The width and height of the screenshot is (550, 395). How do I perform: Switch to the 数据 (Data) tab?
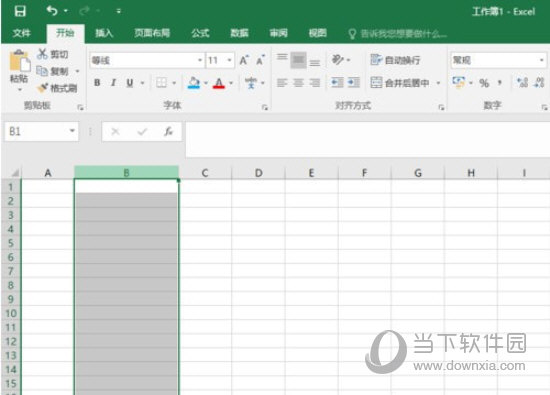pyautogui.click(x=239, y=33)
